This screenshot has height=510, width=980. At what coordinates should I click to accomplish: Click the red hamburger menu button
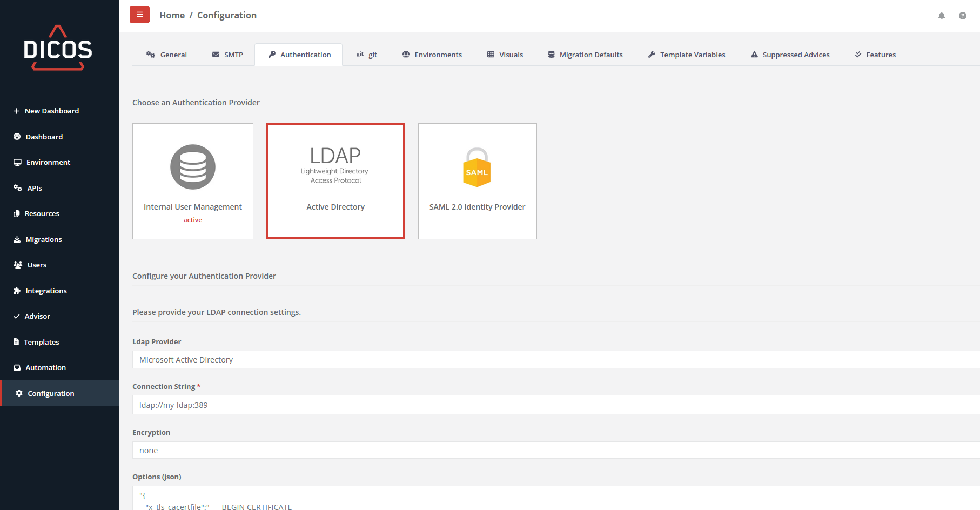[x=139, y=15]
